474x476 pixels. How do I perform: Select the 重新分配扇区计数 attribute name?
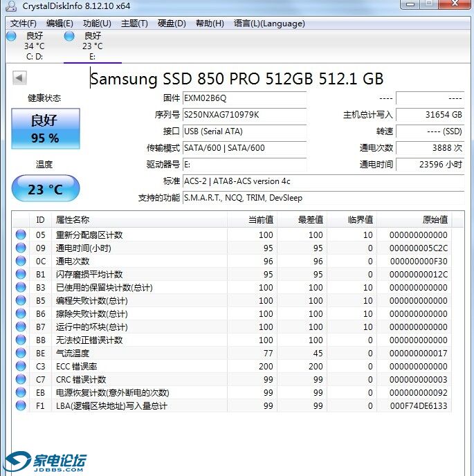pyautogui.click(x=89, y=235)
